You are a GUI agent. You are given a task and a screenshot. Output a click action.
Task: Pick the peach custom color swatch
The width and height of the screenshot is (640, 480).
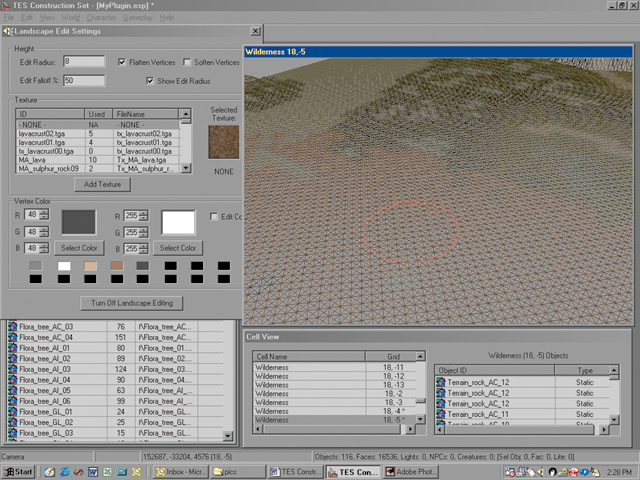pos(90,265)
